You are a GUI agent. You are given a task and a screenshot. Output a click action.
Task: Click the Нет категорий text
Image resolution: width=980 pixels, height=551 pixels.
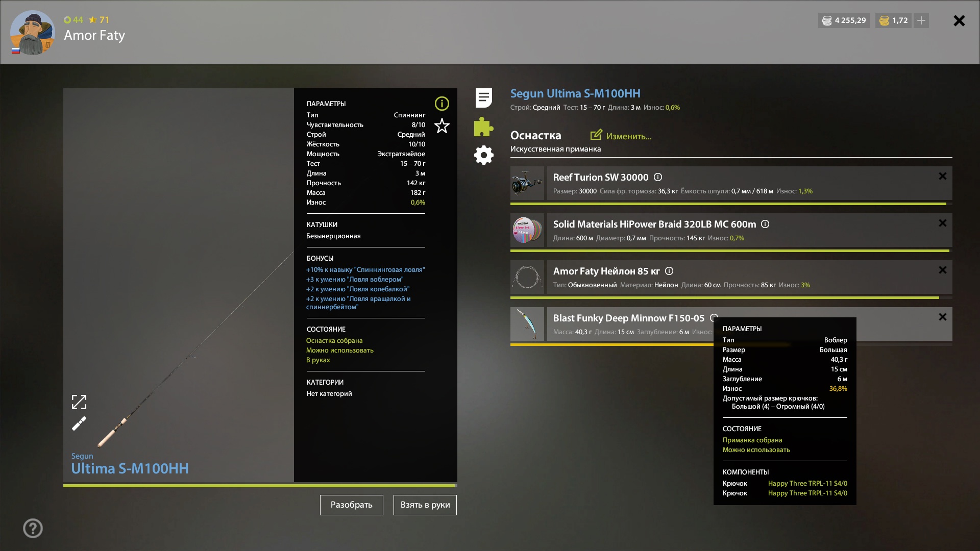tap(329, 394)
